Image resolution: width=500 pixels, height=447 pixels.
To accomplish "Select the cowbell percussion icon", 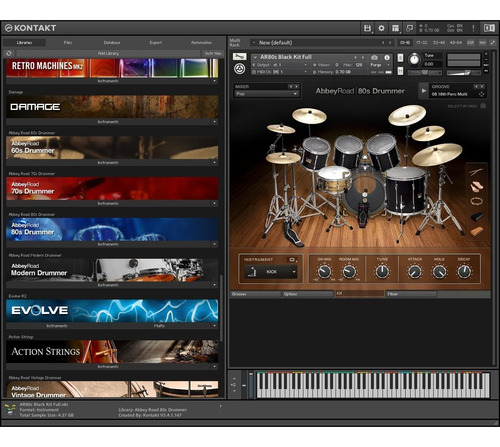I will [x=477, y=216].
